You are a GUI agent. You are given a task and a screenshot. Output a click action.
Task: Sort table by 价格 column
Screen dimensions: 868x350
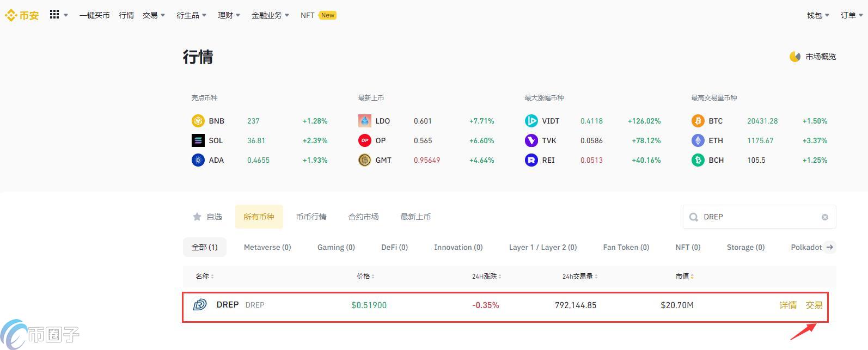click(x=365, y=277)
